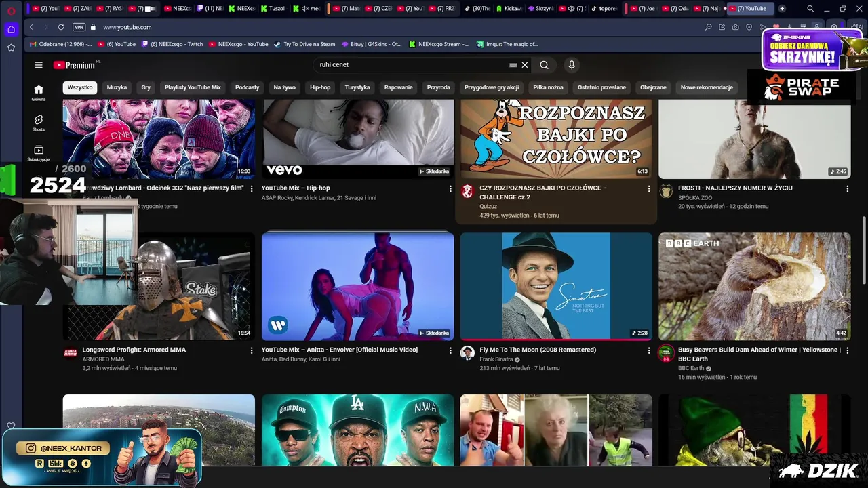
Task: Open Frank Sinatra video thumbnail
Action: pyautogui.click(x=556, y=286)
